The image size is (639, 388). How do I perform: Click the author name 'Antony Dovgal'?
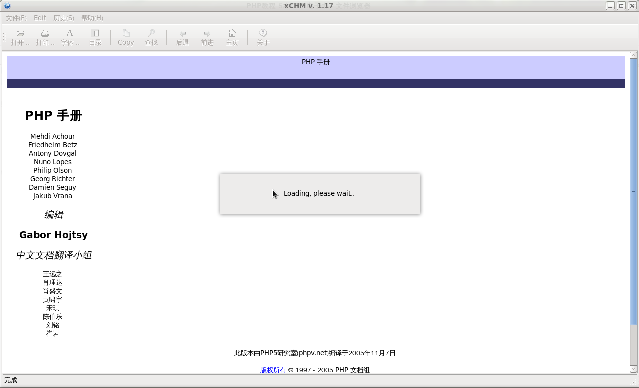pos(53,153)
